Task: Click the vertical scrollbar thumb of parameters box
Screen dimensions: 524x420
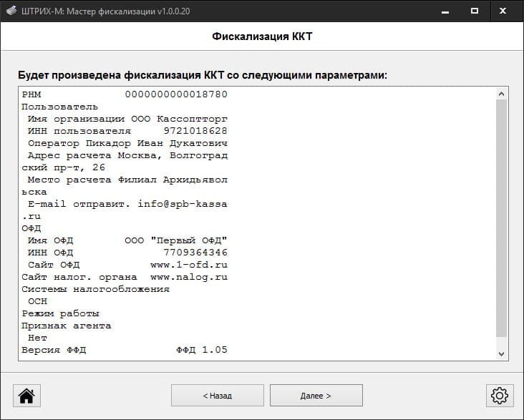Action: 501,218
